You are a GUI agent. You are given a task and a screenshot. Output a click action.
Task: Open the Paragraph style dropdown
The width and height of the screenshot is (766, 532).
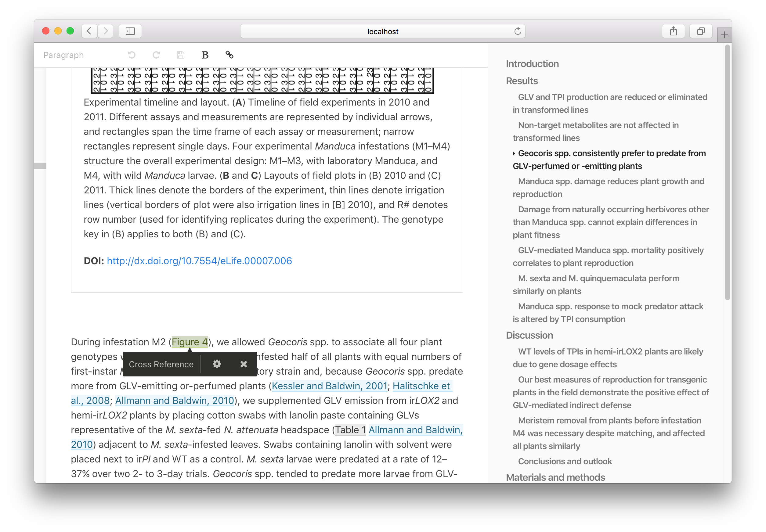point(63,55)
